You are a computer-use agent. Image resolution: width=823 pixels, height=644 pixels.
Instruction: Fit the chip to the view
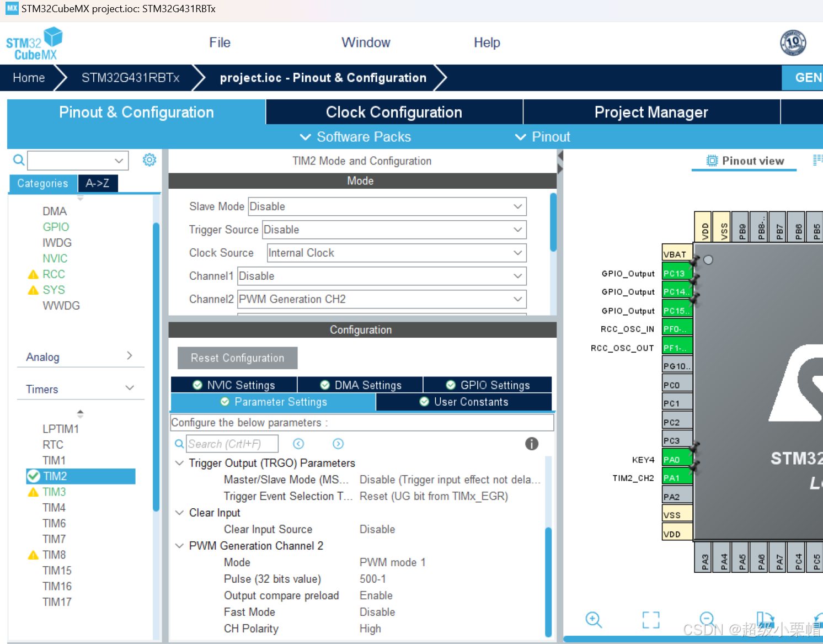coord(651,620)
